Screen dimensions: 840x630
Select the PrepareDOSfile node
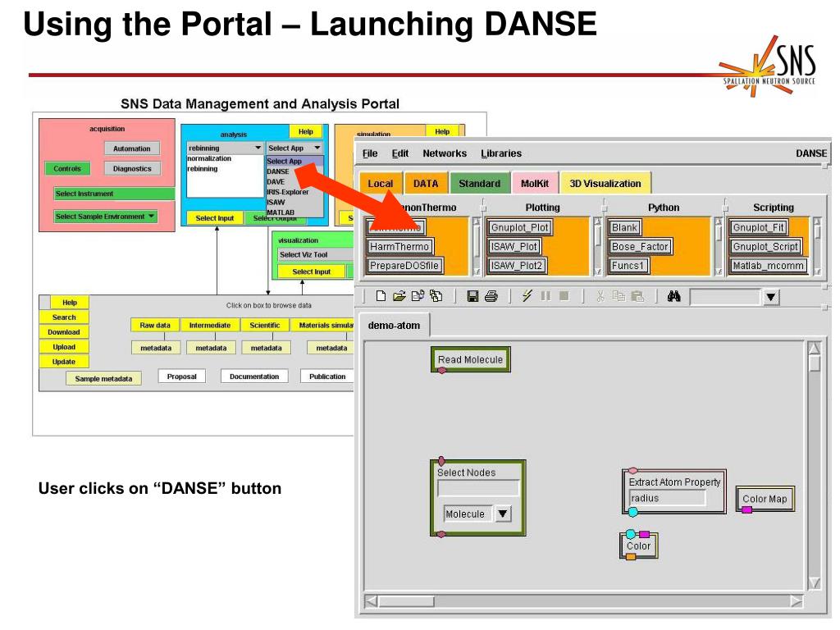[x=404, y=265]
